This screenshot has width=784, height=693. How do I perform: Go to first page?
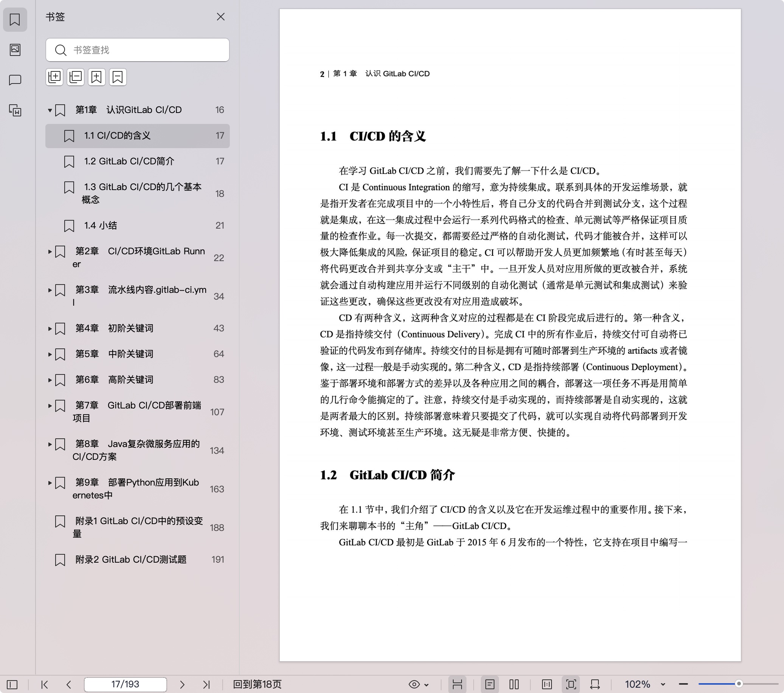pos(45,684)
